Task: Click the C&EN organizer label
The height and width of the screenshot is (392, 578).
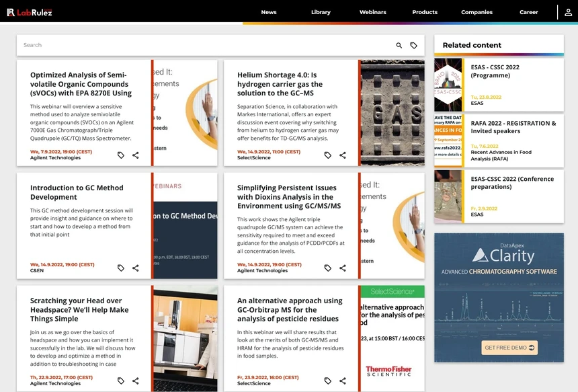Action: (37, 271)
